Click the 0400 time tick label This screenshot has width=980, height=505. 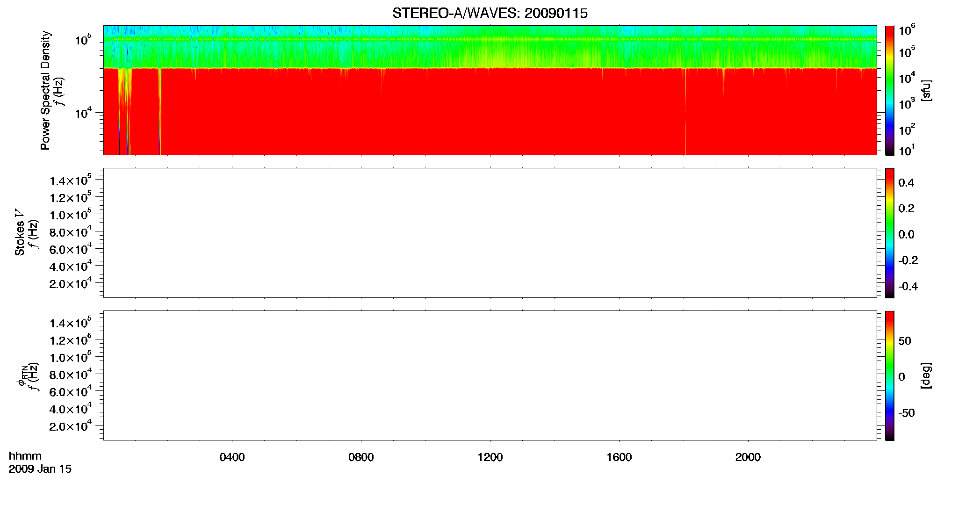point(232,457)
